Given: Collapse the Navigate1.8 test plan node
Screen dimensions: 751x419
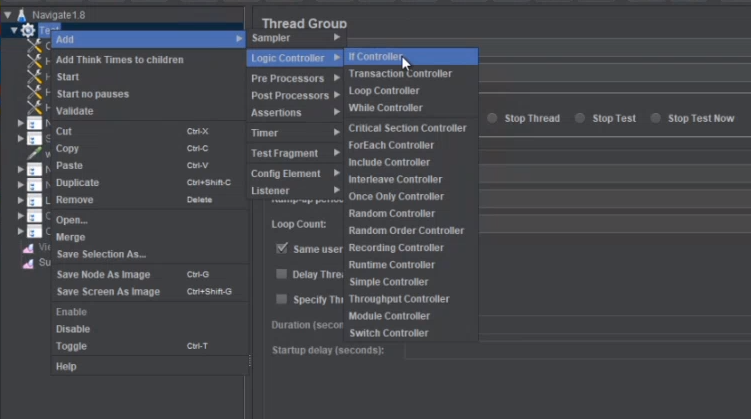Looking at the screenshot, I should [7, 15].
